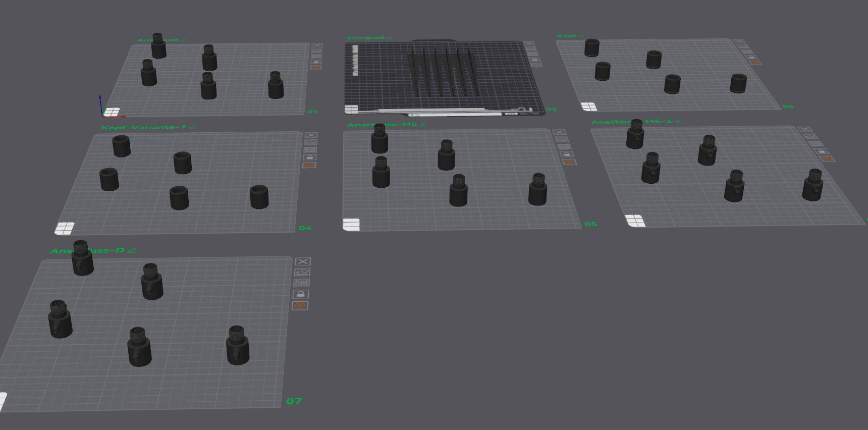Click the plate number 03
The image size is (868, 430).
point(788,106)
